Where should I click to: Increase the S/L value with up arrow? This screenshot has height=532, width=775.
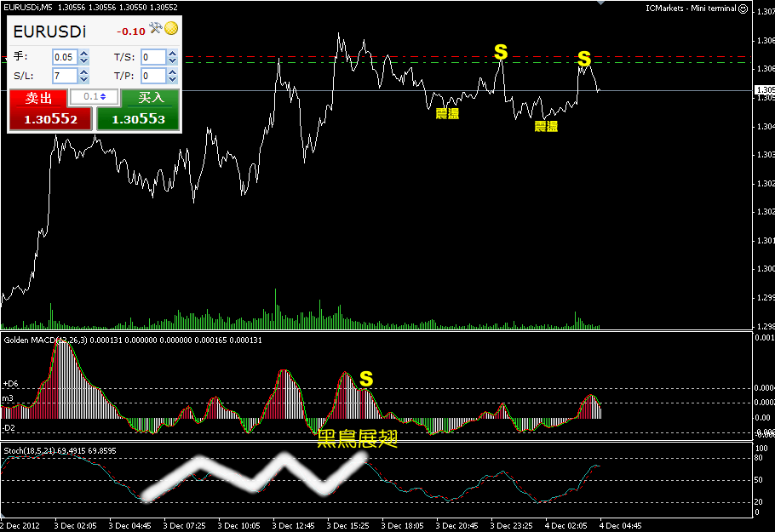84,72
